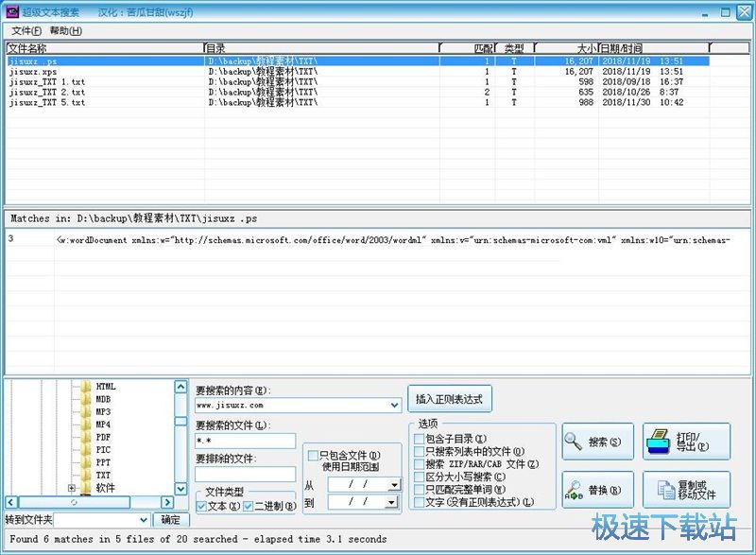
Task: Enable 包含子目录 (include subdirectories) option
Action: coord(420,439)
